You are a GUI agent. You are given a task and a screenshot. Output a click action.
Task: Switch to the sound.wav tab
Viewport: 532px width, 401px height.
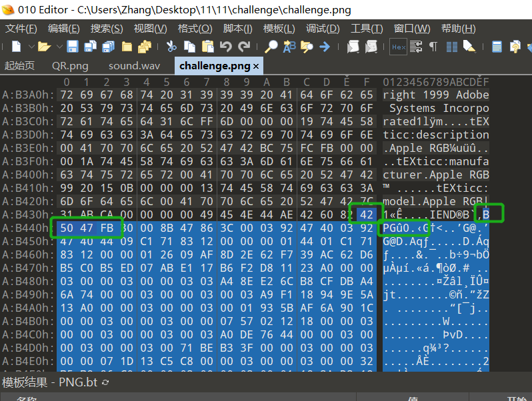(x=134, y=65)
